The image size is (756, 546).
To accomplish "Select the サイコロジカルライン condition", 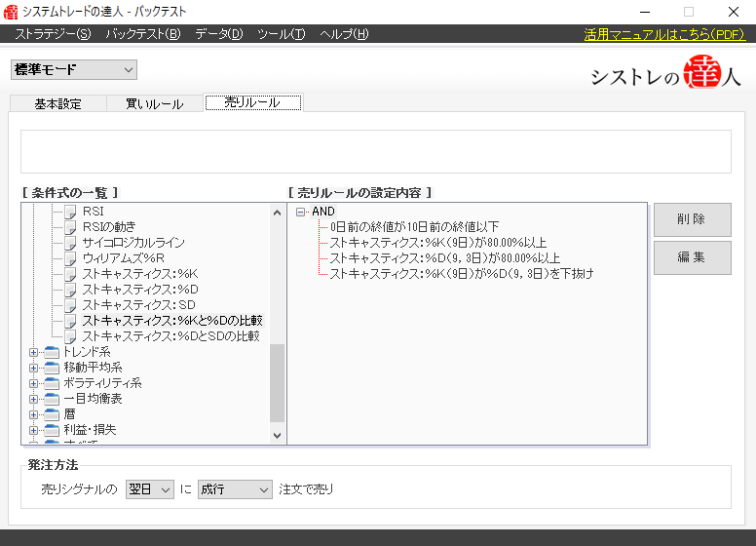I will point(133,243).
